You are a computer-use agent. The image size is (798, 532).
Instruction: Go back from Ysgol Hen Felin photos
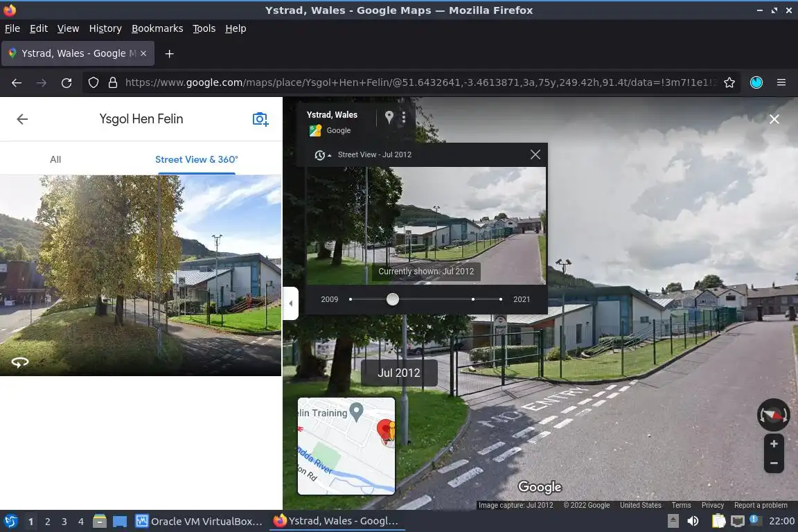[22, 119]
